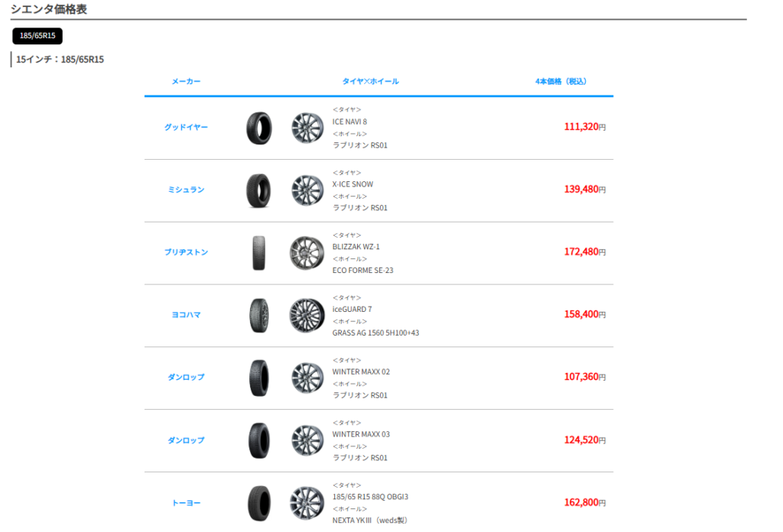This screenshot has height=532, width=783.
Task: Click the ECO FORME SE-23 wheel image
Action: 307,253
